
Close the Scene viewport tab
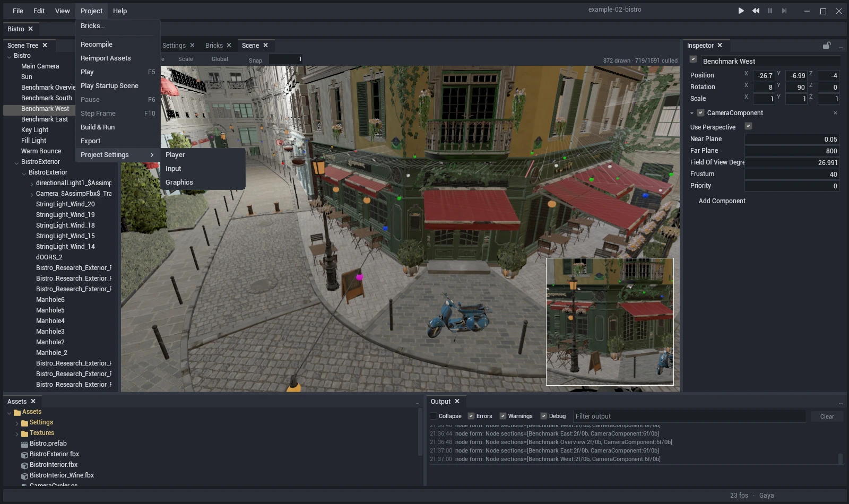pos(266,46)
